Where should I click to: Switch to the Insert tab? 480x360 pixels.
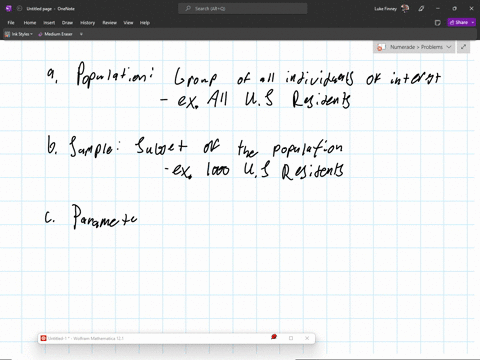tap(49, 23)
